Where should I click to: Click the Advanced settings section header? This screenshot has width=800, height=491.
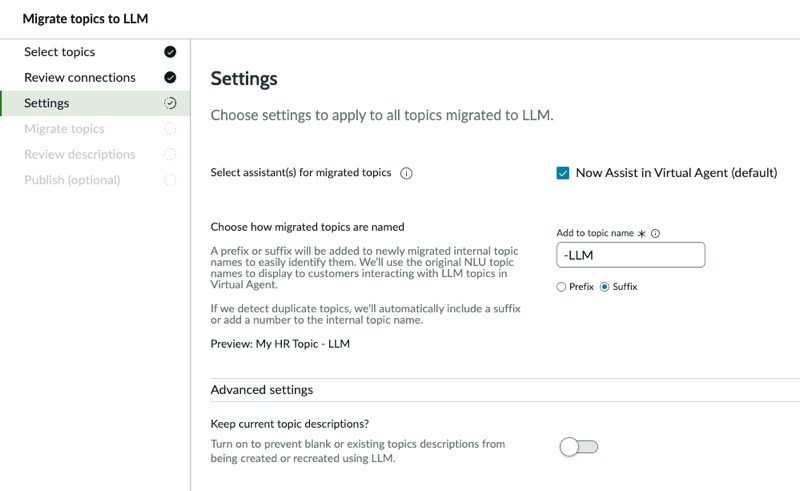(262, 390)
